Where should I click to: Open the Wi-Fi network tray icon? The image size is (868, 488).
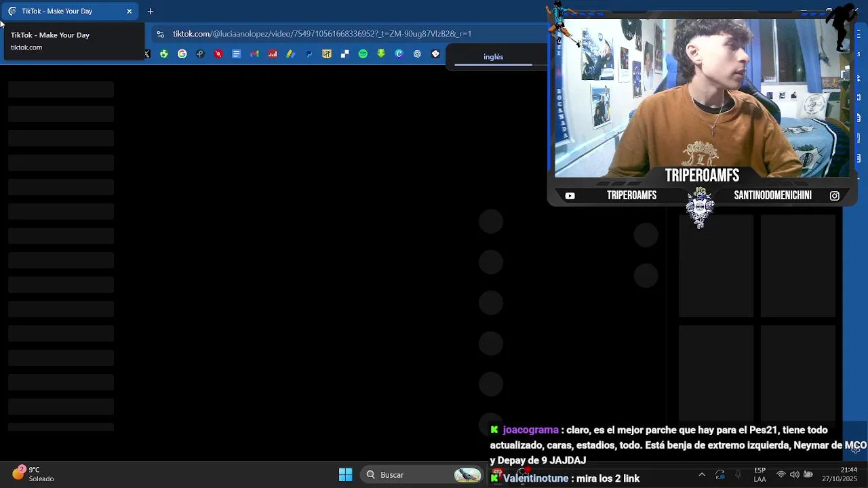(x=781, y=475)
